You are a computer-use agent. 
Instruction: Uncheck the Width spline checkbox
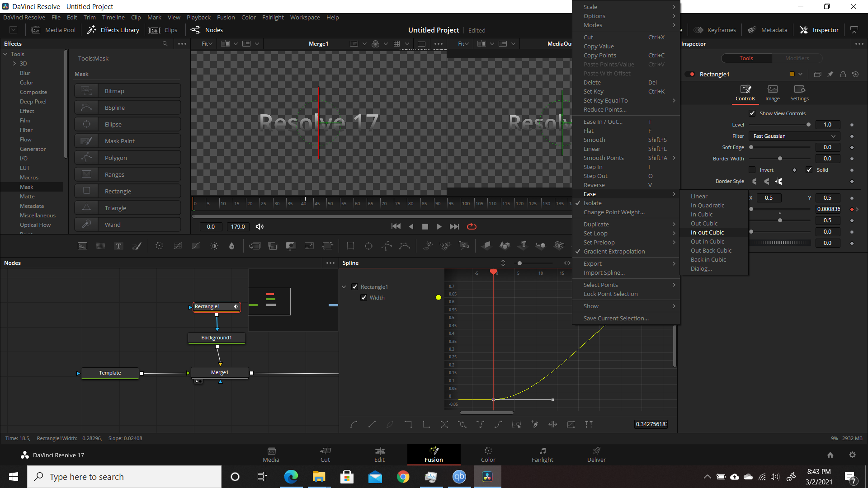[x=364, y=298]
